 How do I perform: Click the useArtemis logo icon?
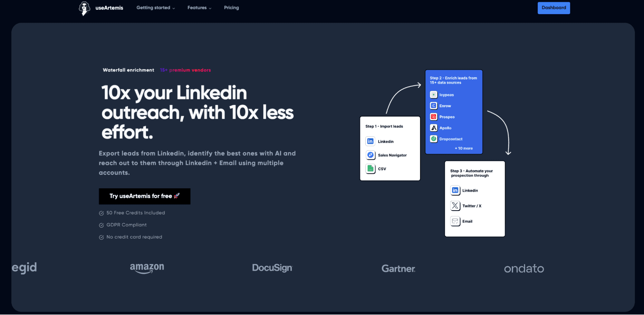pos(84,8)
